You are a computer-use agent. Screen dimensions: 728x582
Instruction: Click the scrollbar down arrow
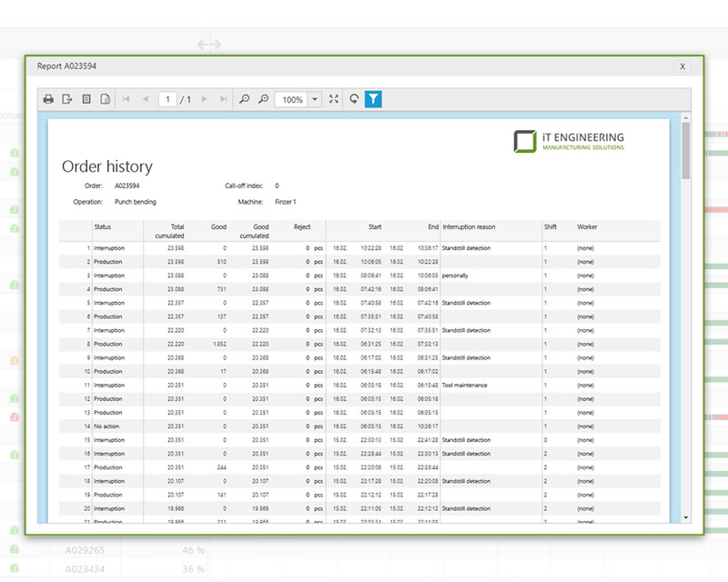coord(685,517)
